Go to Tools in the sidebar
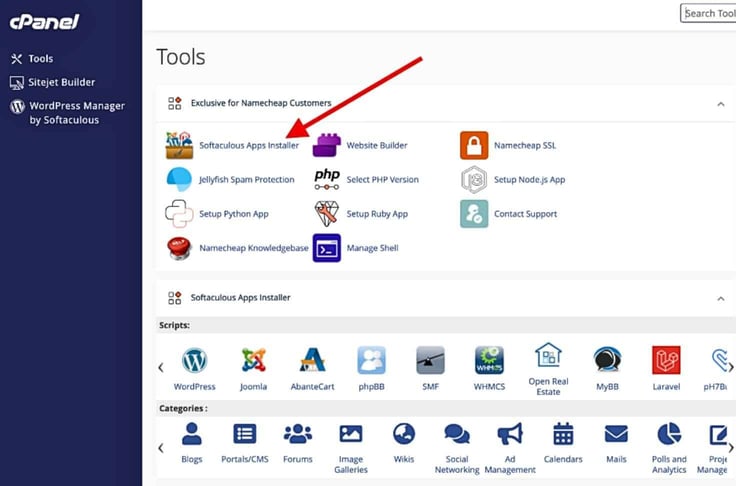 32,59
